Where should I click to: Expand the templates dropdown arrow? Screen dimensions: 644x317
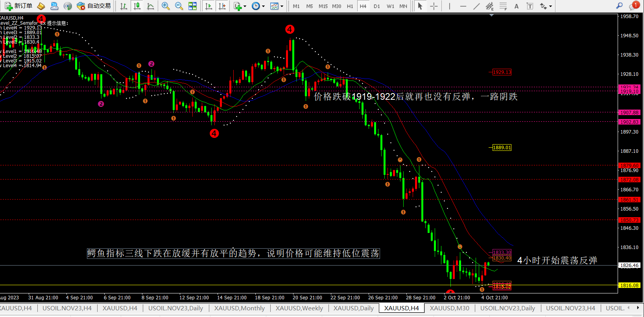[x=282, y=6]
